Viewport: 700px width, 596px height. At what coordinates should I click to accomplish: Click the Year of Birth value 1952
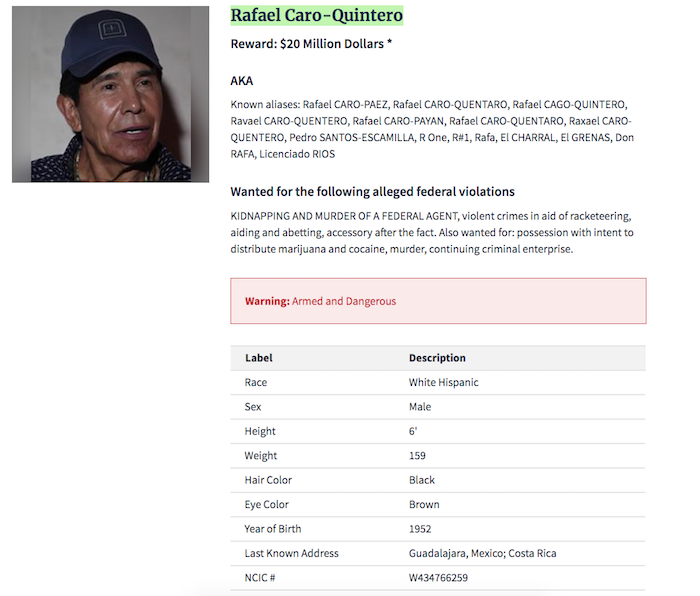tap(420, 529)
